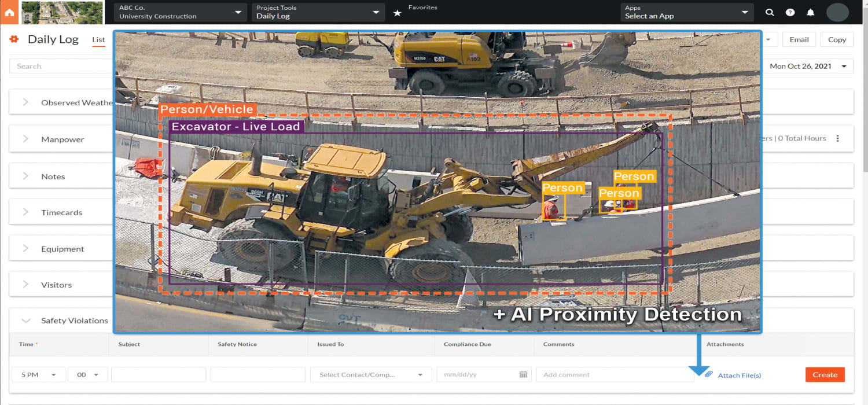Click the Daily Log page title
Viewport: 868px width, 405px height.
[53, 39]
